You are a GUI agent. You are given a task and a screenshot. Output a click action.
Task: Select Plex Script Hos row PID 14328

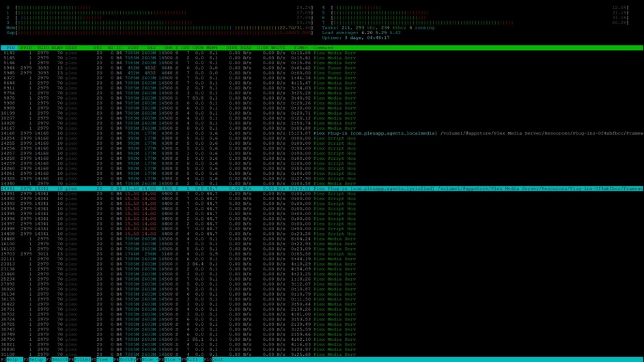click(322, 178)
